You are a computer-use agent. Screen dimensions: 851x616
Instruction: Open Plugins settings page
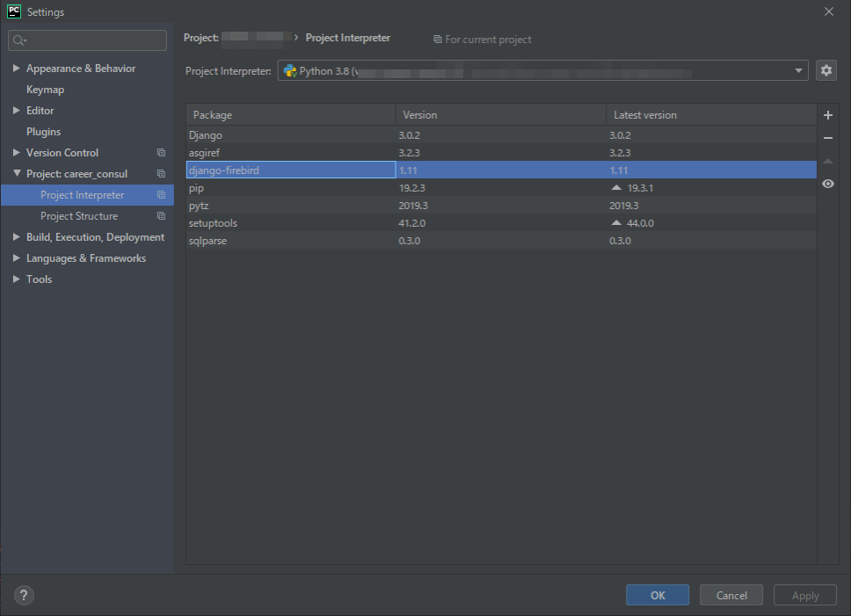[x=43, y=132]
